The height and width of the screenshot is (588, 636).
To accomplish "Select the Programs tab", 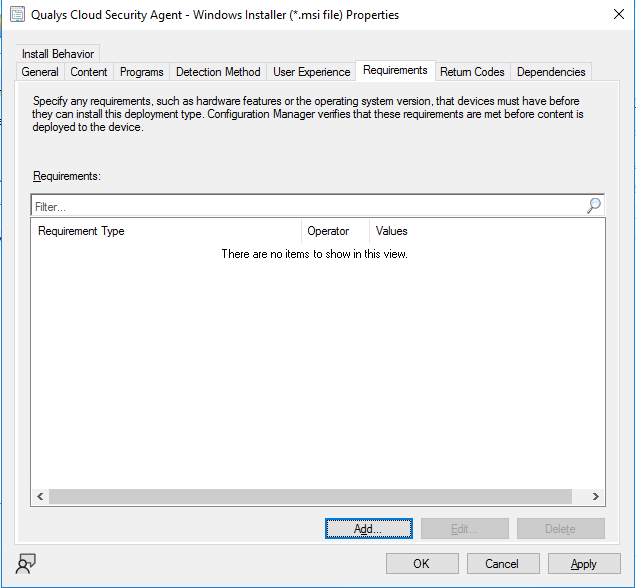I will (141, 72).
